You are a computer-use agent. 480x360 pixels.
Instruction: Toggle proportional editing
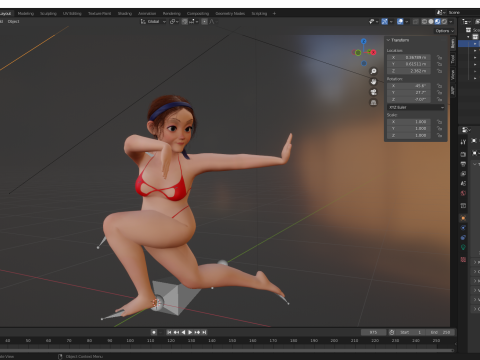204,22
